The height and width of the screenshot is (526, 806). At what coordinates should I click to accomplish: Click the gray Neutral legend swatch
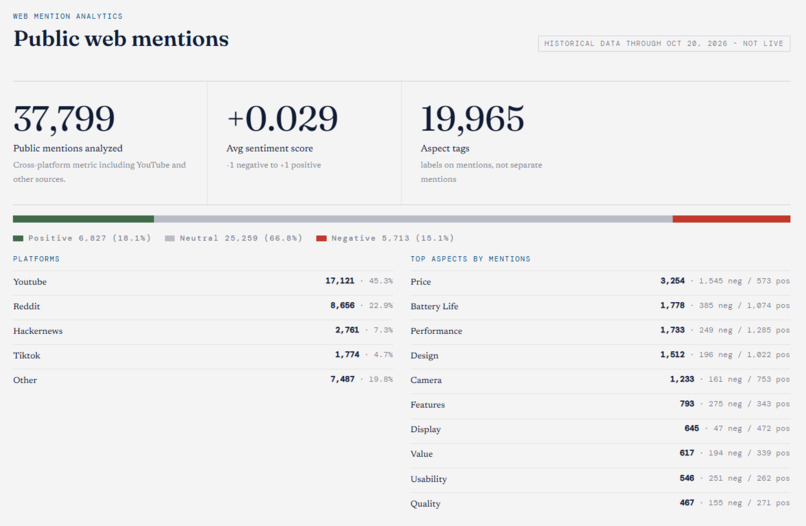(x=170, y=238)
